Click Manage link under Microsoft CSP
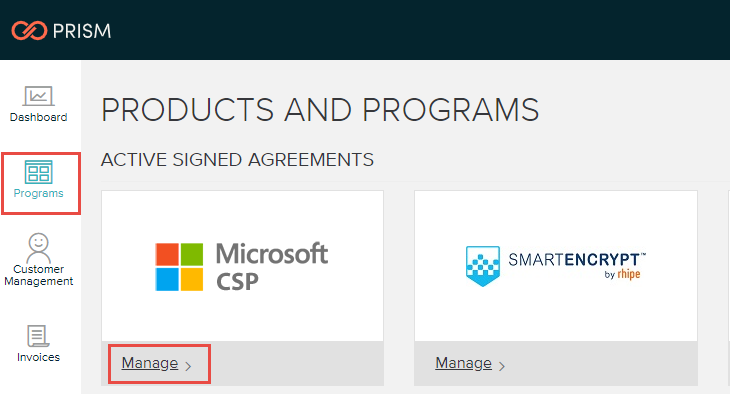Image resolution: width=730 pixels, height=394 pixels. coord(150,363)
